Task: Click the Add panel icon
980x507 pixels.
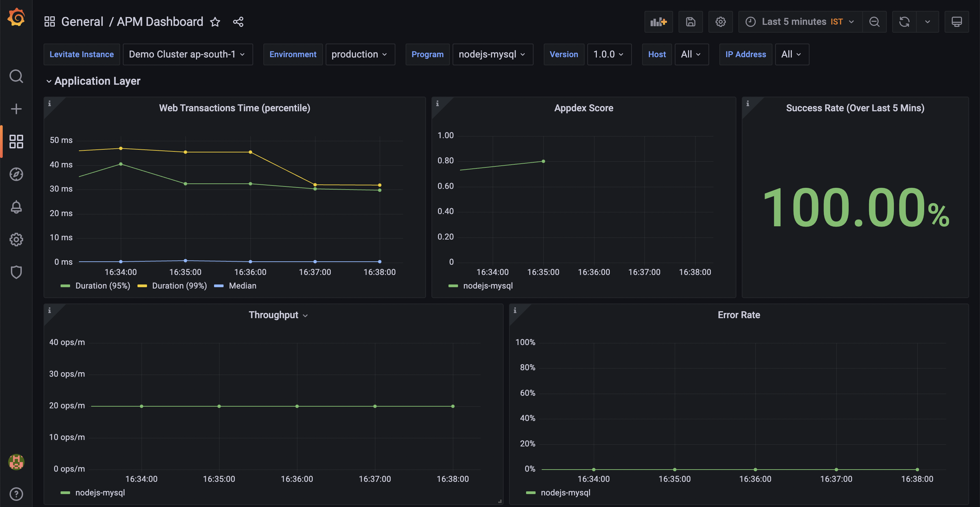Action: coord(658,22)
